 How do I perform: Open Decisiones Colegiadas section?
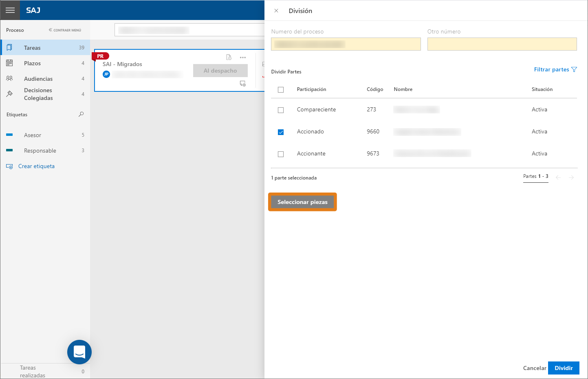click(45, 94)
